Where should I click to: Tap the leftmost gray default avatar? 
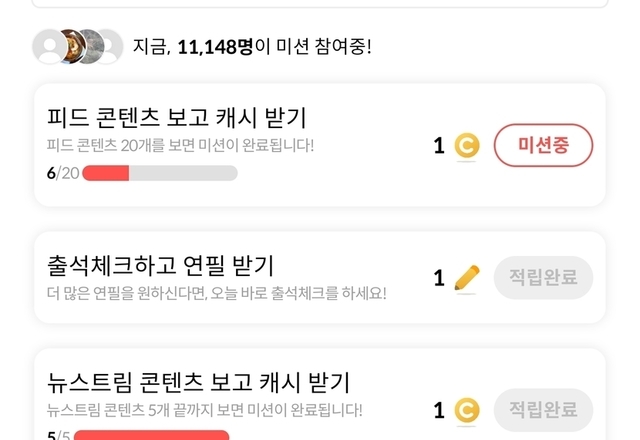pos(48,46)
